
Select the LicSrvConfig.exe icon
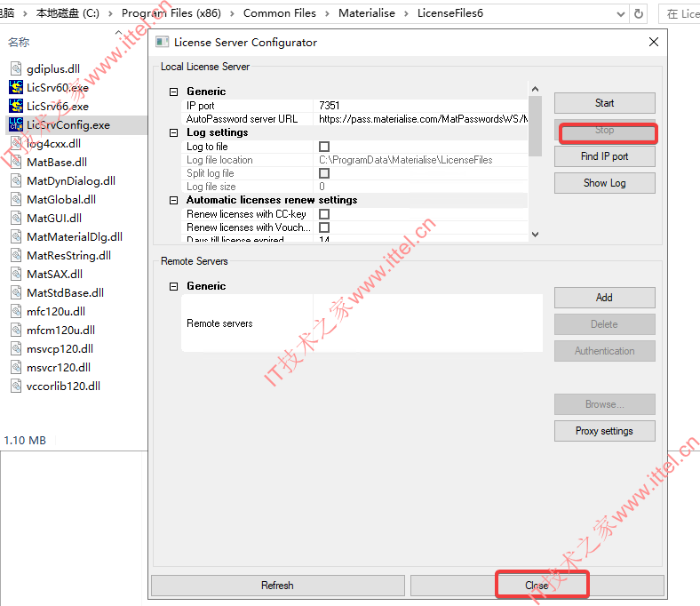pos(16,125)
